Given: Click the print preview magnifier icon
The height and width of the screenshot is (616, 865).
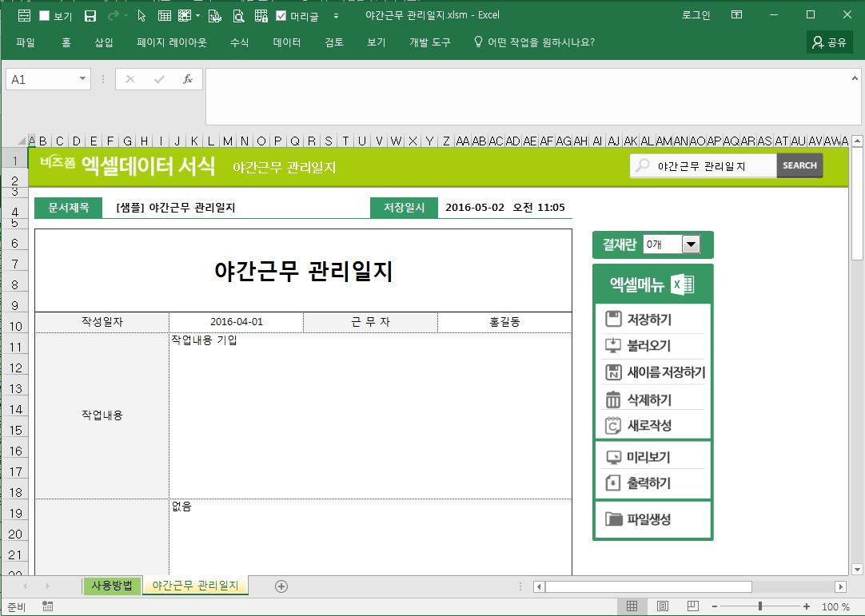Looking at the screenshot, I should [238, 16].
